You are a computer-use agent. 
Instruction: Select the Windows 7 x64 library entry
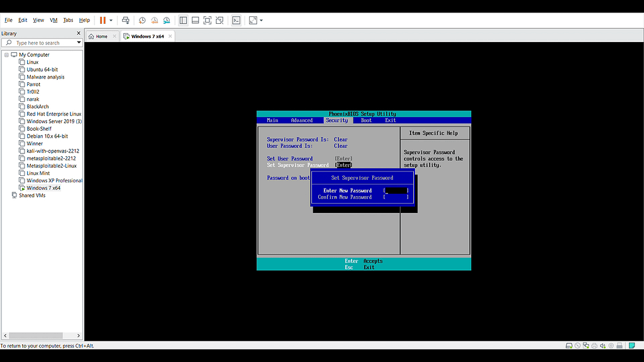43,187
